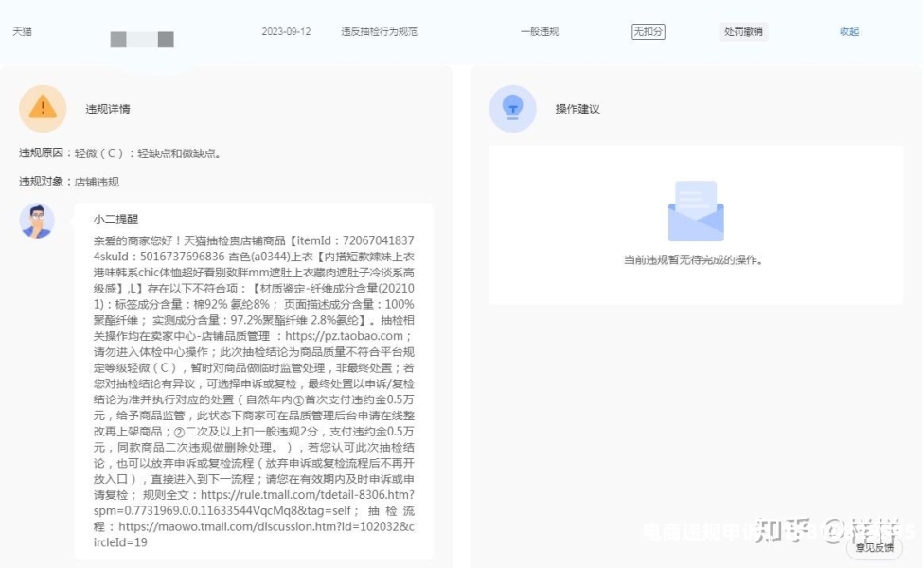Open the maowo.tmall.com discussion link
Image resolution: width=924 pixels, height=568 pixels.
(254, 535)
